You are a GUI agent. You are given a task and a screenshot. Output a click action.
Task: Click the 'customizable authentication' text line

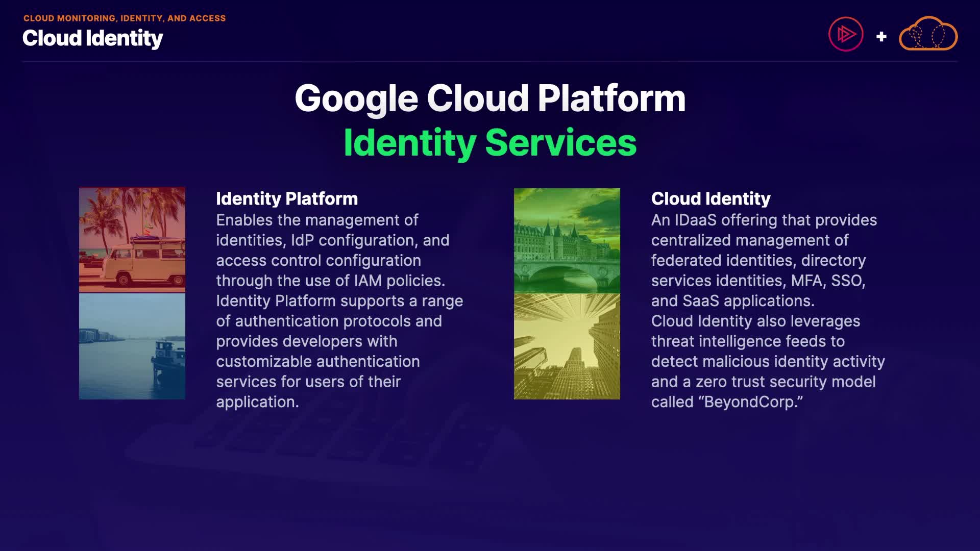[x=317, y=362]
